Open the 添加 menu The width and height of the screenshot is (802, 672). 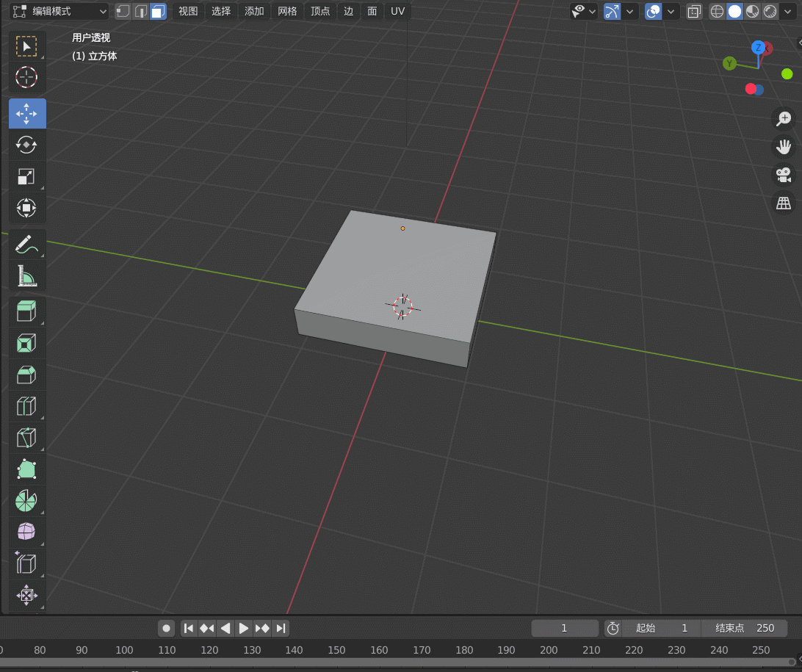pyautogui.click(x=254, y=11)
